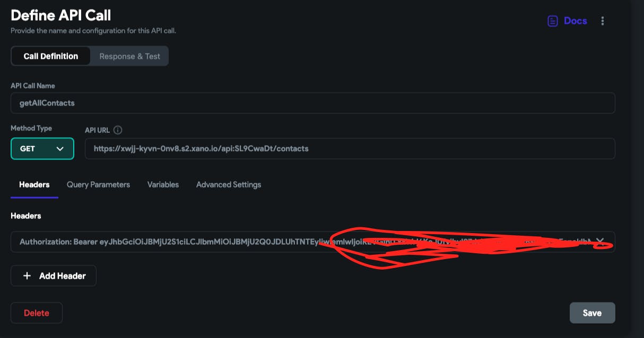Click the API URL info icon
The height and width of the screenshot is (338, 644).
coord(118,130)
